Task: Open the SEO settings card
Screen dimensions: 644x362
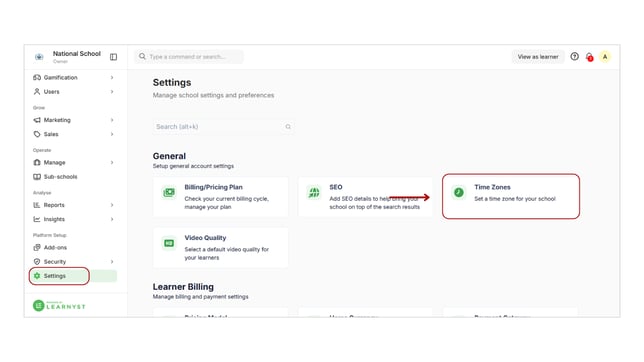Action: [365, 197]
